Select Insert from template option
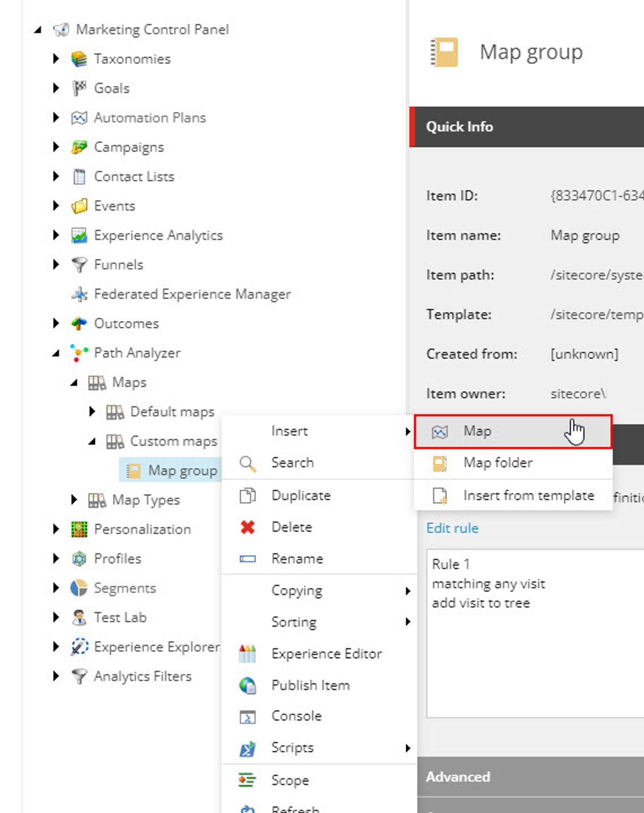Image resolution: width=644 pixels, height=813 pixels. [513, 495]
